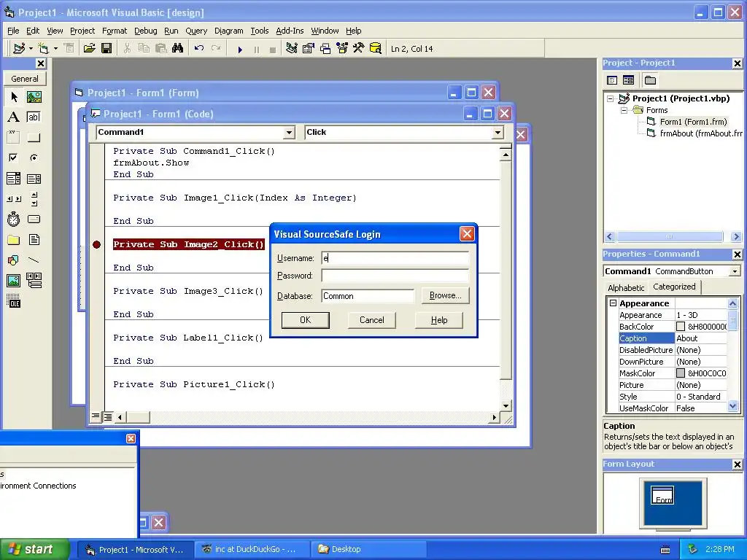Save the project with the floppy icon
Image resolution: width=747 pixels, height=560 pixels.
107,49
